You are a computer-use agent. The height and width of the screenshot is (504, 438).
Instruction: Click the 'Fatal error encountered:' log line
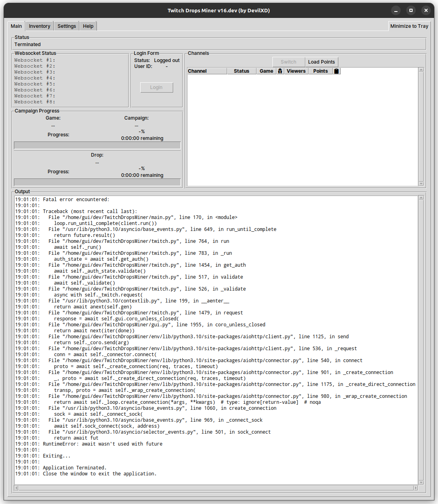click(76, 200)
